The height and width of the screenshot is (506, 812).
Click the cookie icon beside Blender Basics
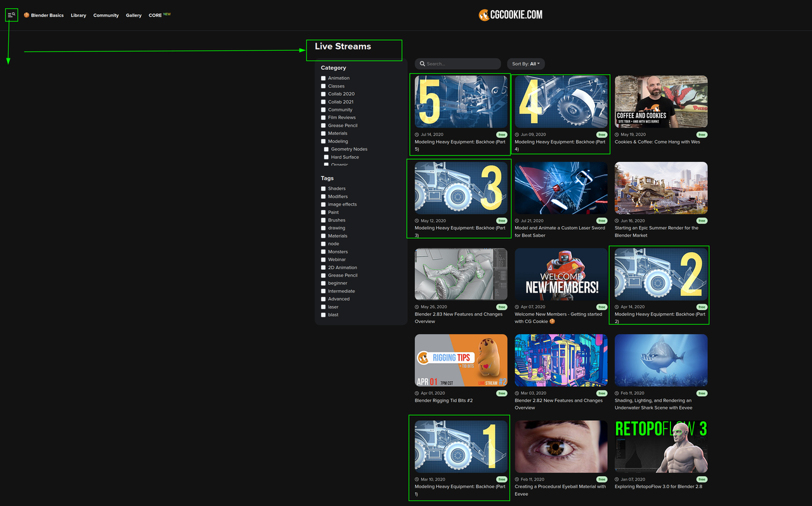click(x=27, y=15)
